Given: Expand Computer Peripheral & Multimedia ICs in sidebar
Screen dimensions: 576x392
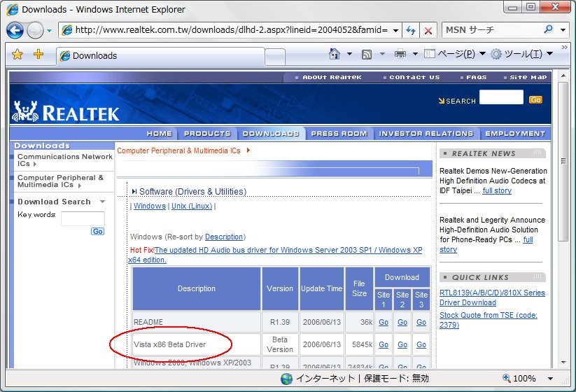Looking at the screenshot, I should 61,181.
